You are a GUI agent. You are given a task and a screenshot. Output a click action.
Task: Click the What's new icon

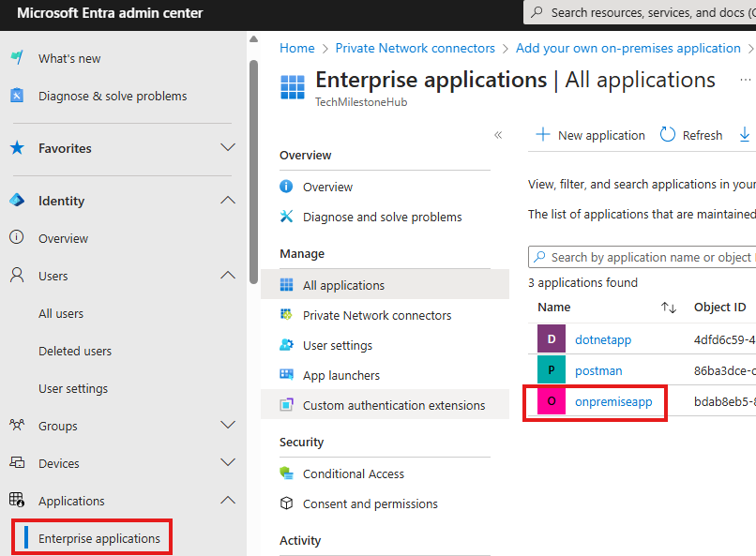(17, 58)
